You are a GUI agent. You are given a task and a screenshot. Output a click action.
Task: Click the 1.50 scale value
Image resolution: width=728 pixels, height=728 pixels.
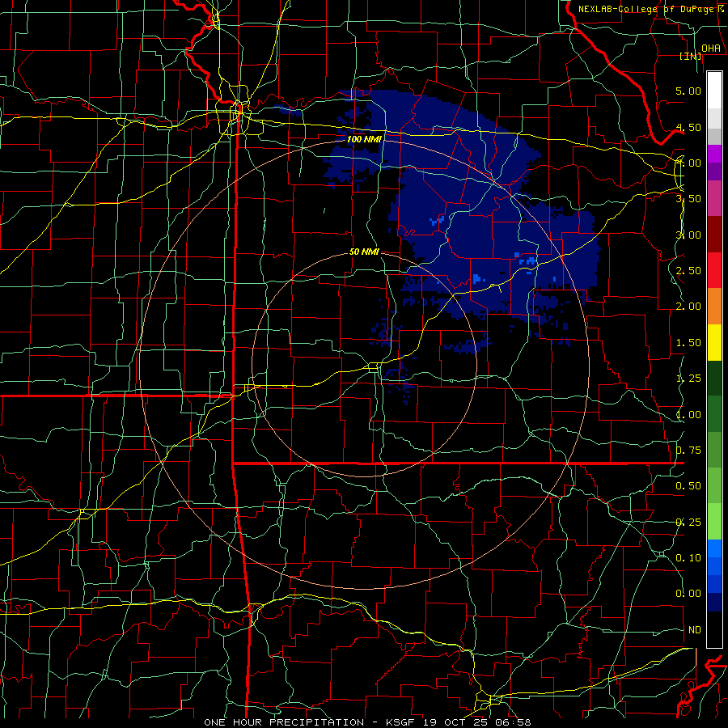click(x=688, y=343)
